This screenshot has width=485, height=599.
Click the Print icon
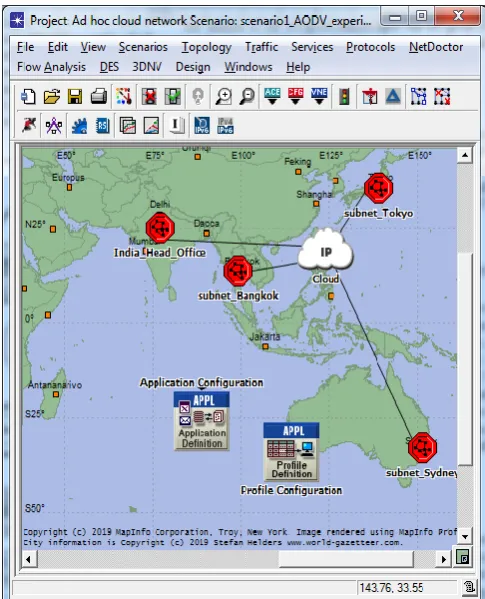click(99, 97)
